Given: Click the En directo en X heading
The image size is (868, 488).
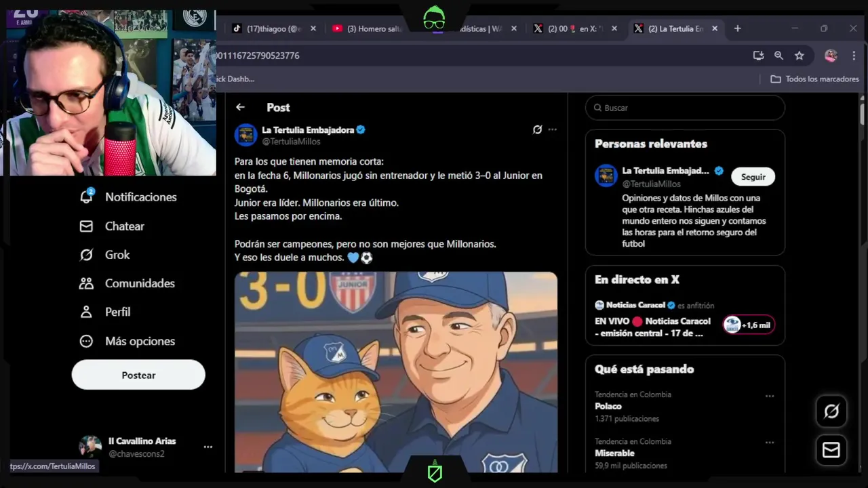Looking at the screenshot, I should click(x=637, y=279).
